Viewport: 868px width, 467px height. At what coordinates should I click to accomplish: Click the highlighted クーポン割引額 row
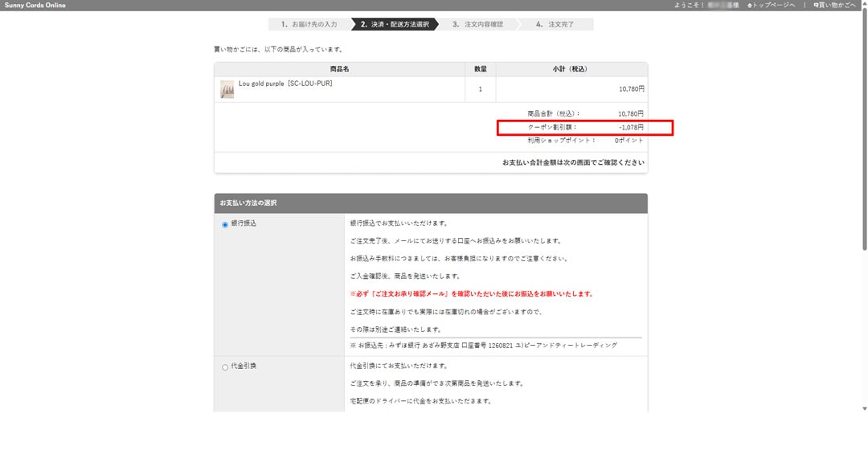[x=584, y=127]
